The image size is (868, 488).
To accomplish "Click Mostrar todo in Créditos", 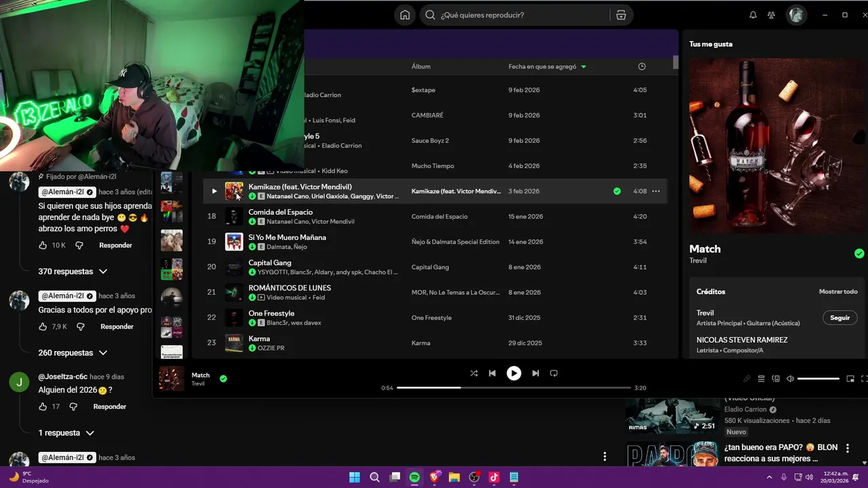I will click(x=838, y=291).
